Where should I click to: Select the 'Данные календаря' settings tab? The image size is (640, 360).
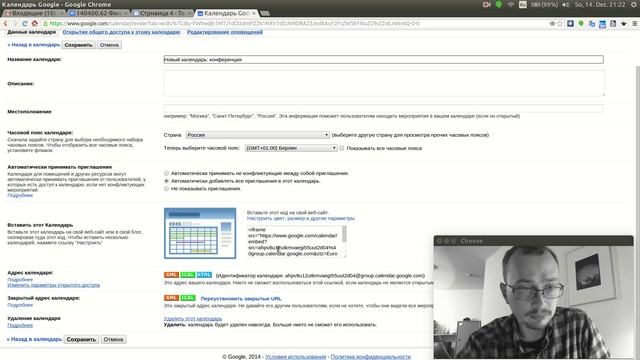point(31,32)
